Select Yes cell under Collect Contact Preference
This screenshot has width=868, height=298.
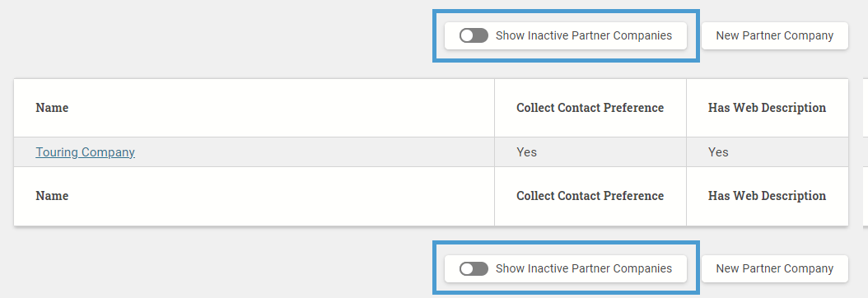click(x=590, y=152)
